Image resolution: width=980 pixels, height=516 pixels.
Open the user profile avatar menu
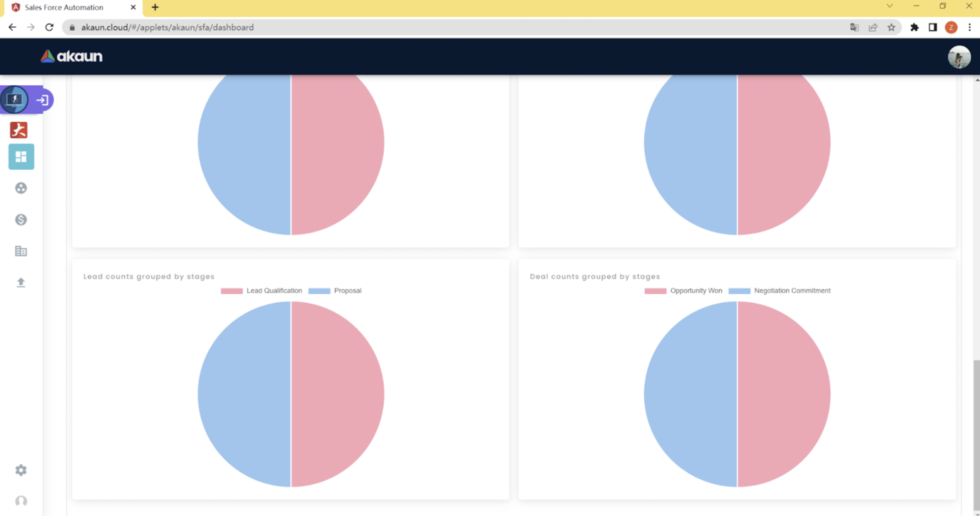point(959,57)
